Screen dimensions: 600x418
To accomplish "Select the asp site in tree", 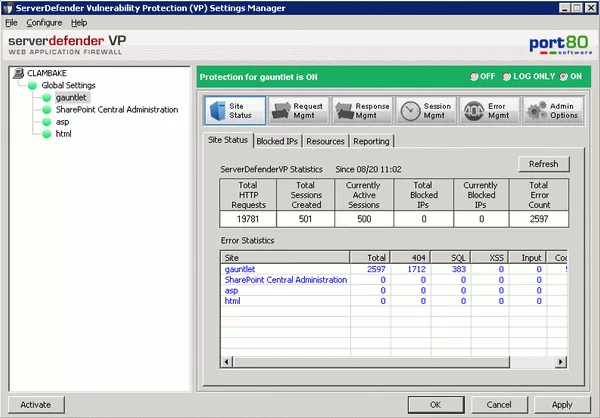I will coord(62,122).
